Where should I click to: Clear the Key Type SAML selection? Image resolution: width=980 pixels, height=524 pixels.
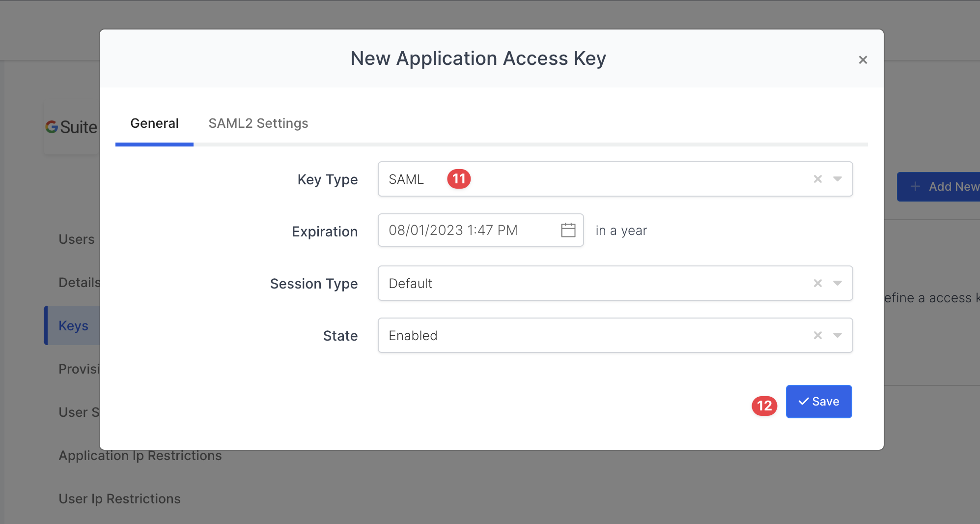(x=817, y=179)
